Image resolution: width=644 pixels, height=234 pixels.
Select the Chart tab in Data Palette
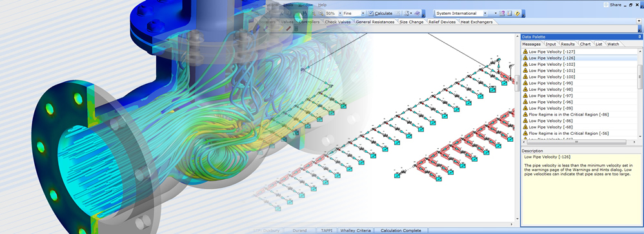[585, 44]
